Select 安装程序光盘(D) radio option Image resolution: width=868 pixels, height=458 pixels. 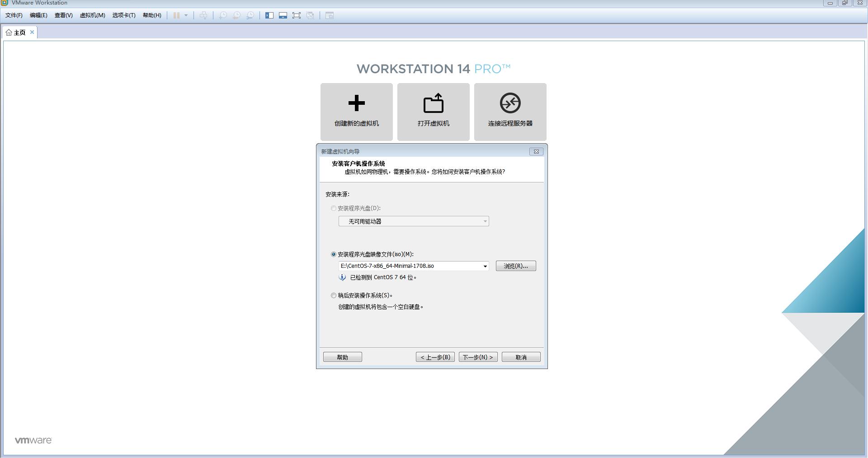(x=334, y=208)
